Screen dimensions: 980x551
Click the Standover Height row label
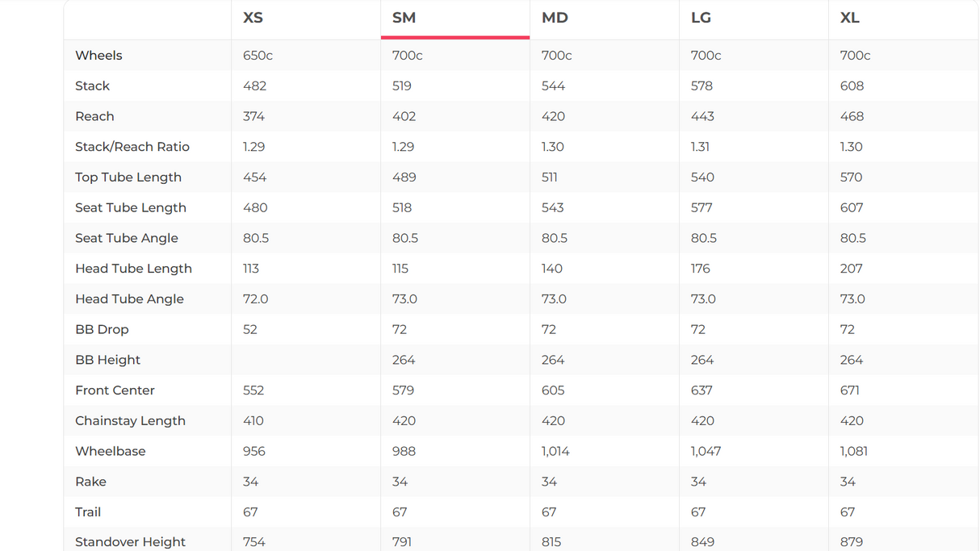coord(130,542)
